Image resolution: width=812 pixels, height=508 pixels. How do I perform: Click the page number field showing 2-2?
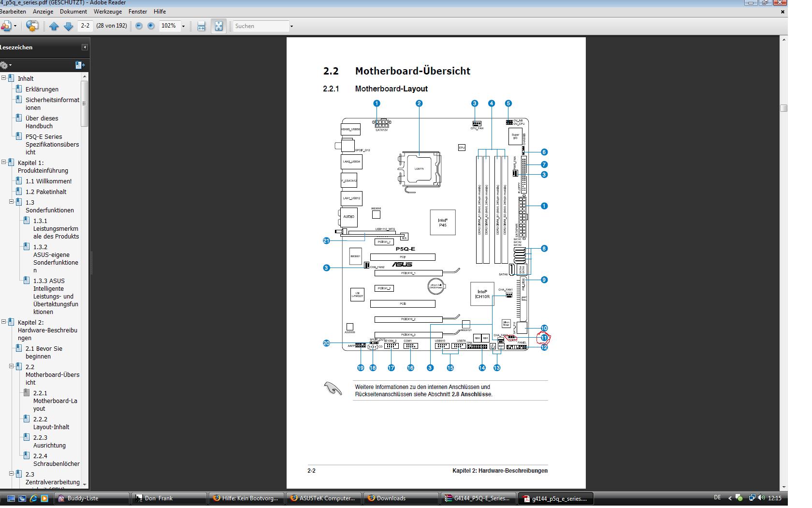pyautogui.click(x=85, y=26)
